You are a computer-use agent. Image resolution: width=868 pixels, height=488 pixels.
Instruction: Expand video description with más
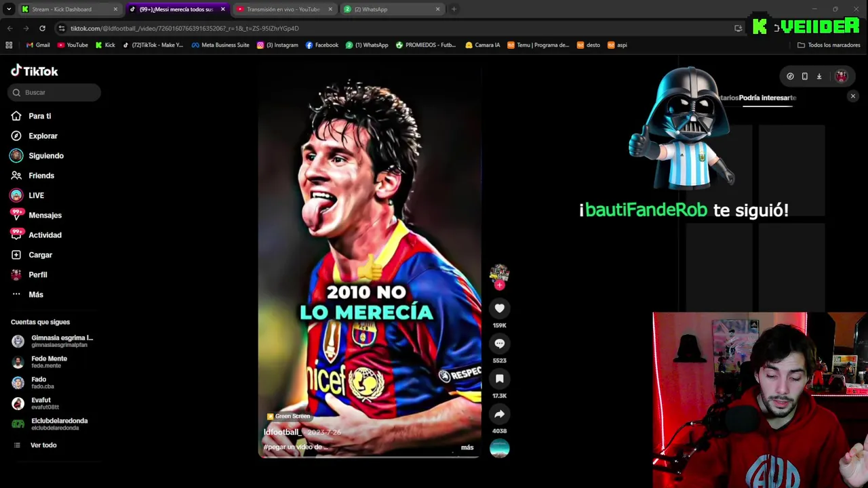pyautogui.click(x=467, y=447)
